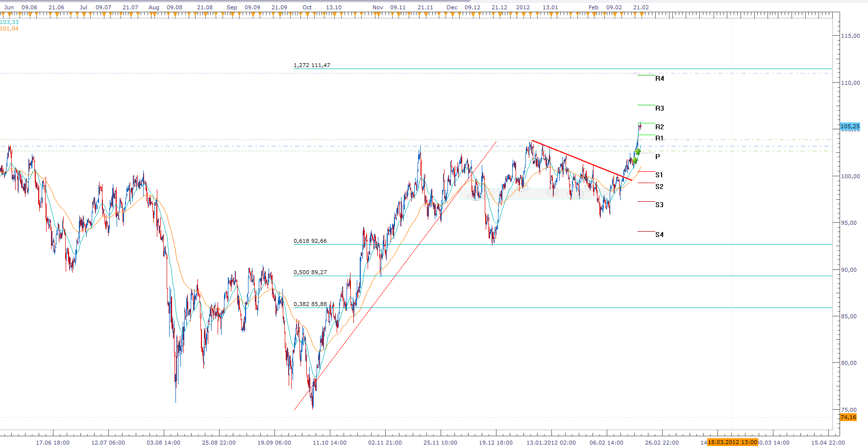Click the R2 pivot level label
Viewport: 868px width, 448px height.
[x=659, y=127]
